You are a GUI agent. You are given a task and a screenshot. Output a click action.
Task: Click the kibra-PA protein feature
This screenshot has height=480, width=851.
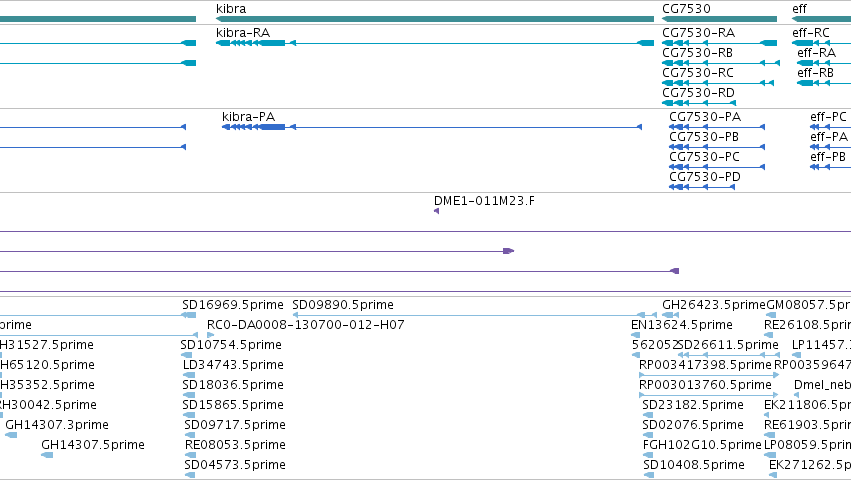click(432, 127)
